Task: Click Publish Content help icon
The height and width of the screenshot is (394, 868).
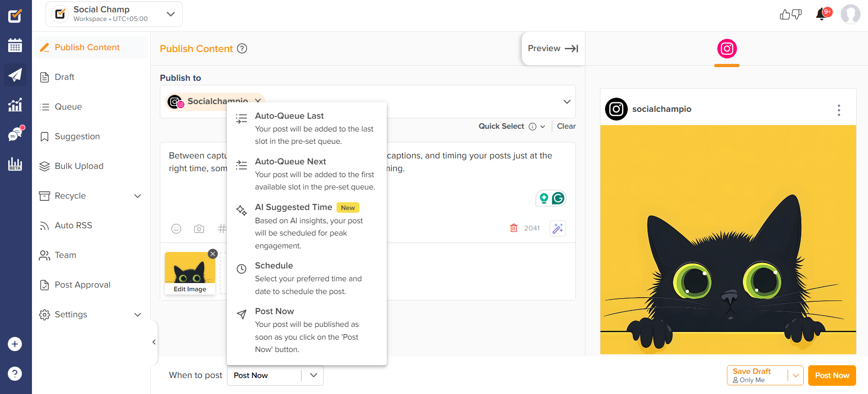Action: pyautogui.click(x=242, y=48)
